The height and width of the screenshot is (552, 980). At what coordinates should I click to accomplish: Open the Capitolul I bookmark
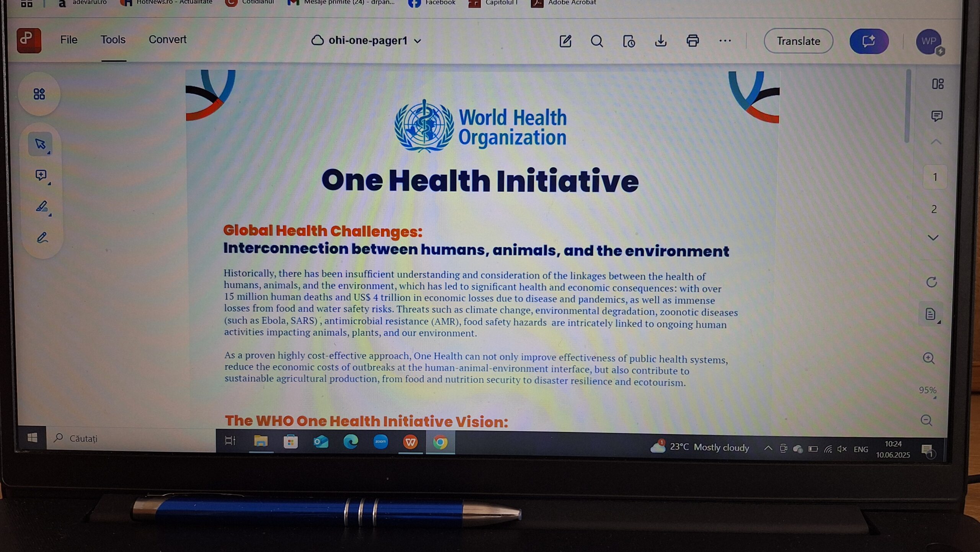[x=493, y=3]
